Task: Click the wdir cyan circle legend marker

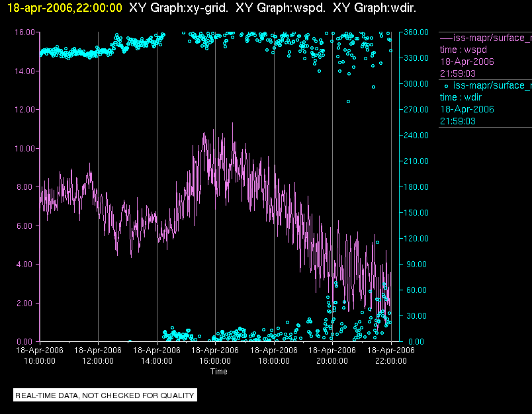Action: click(x=447, y=85)
